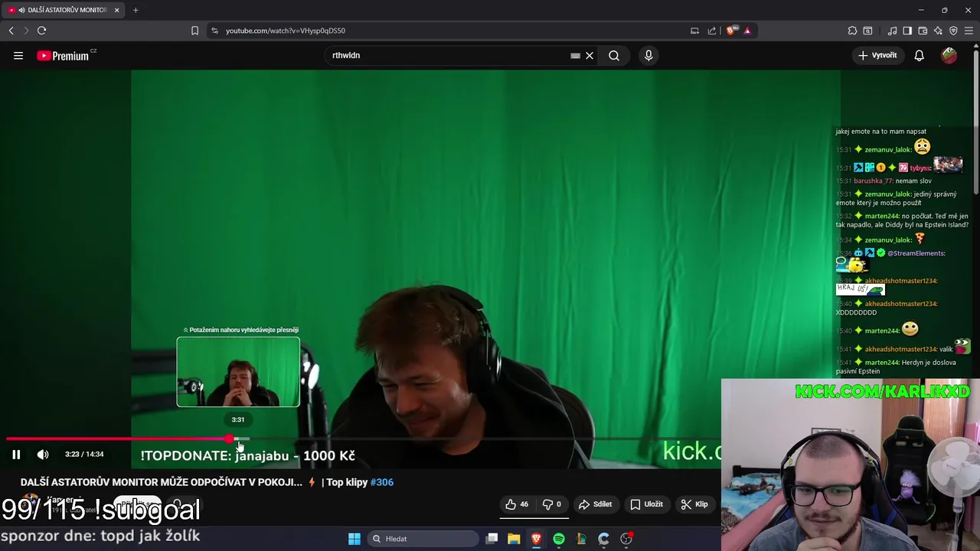The height and width of the screenshot is (551, 980).
Task: Click chat username akheadshotmaster1234 in 'valík' message
Action: pos(901,349)
